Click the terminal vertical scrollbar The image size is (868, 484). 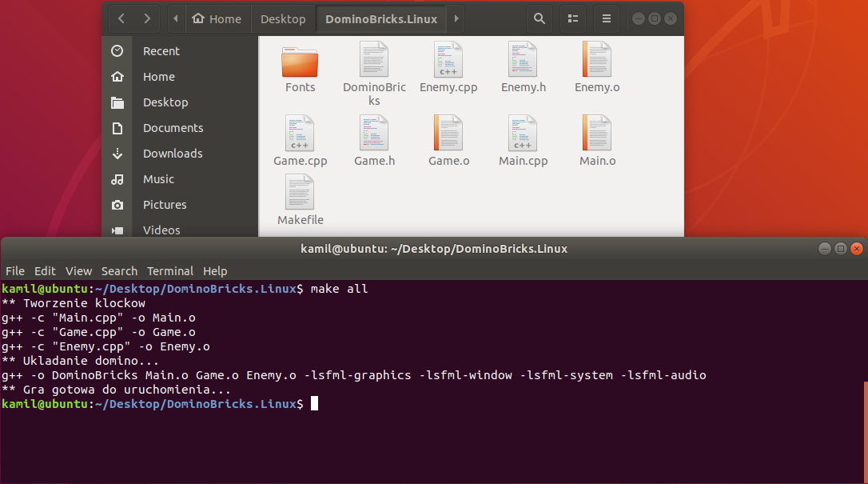pyautogui.click(x=866, y=431)
